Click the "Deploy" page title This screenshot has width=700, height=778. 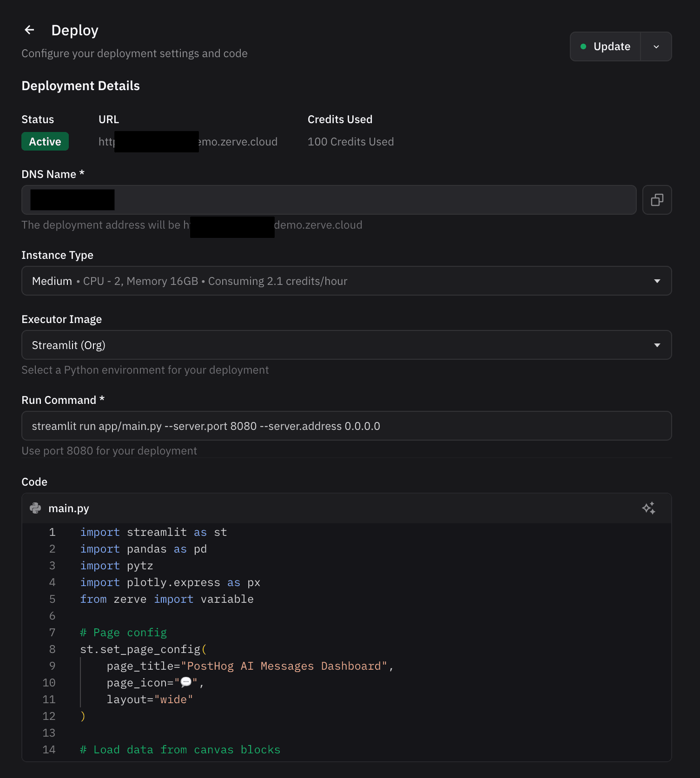coord(75,30)
